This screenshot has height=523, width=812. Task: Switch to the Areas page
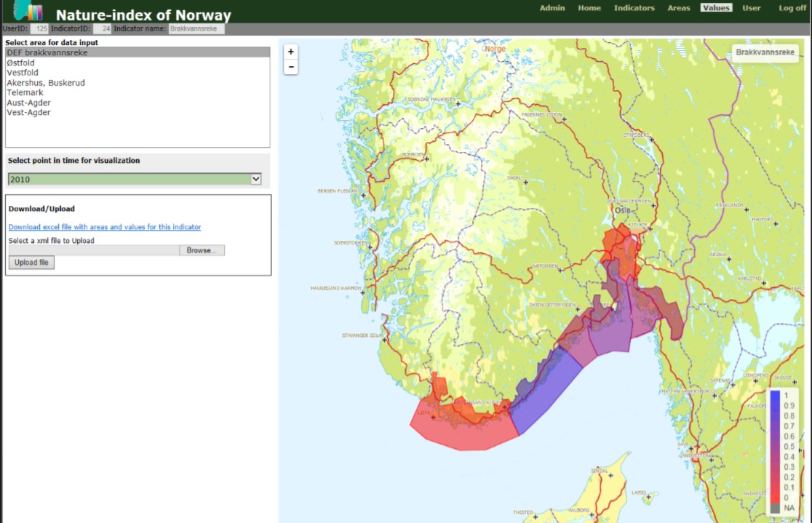point(679,8)
